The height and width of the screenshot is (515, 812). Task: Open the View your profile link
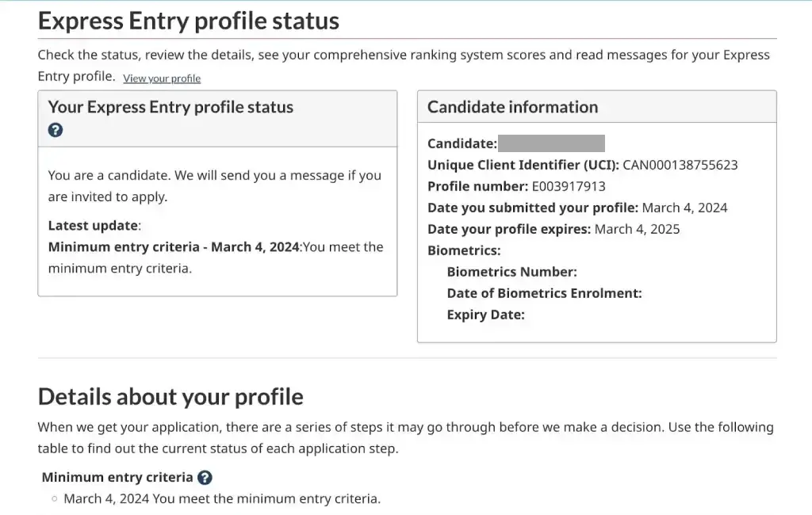coord(161,78)
